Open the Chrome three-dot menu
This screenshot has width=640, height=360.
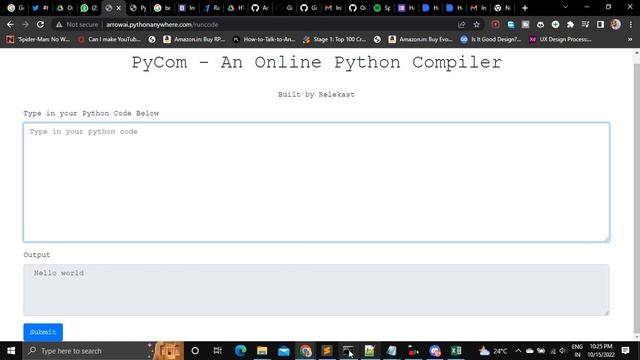pyautogui.click(x=631, y=24)
